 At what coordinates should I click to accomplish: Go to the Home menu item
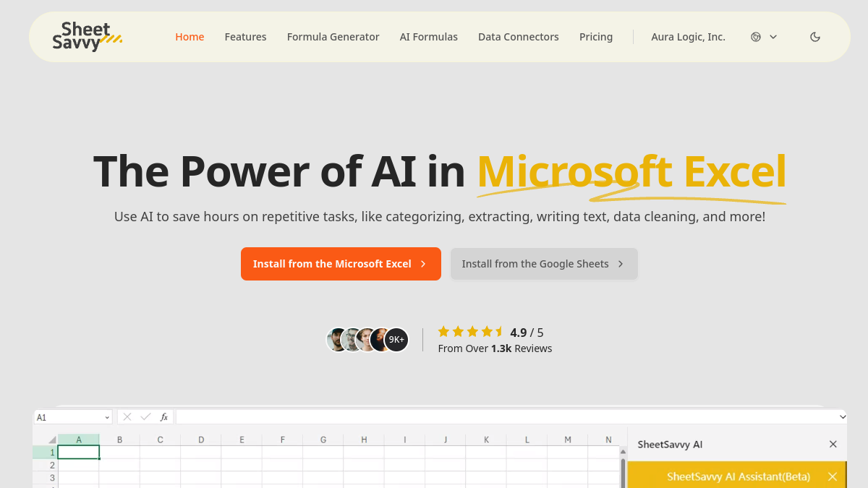190,37
